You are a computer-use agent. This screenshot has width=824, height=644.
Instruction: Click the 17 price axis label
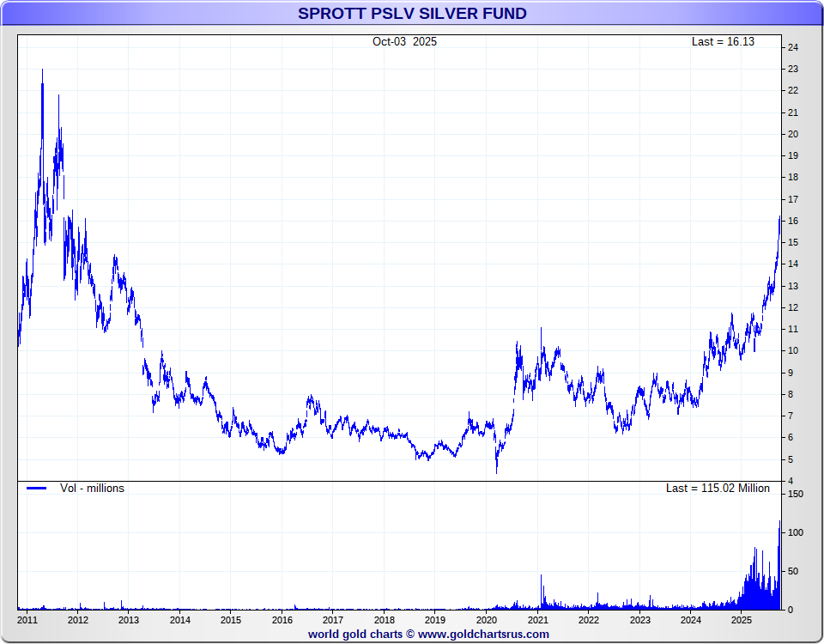(x=793, y=199)
